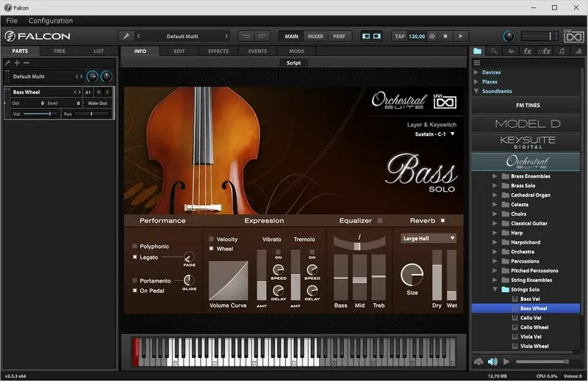The height and width of the screenshot is (381, 588).
Task: Click the PERF view button
Action: click(339, 37)
